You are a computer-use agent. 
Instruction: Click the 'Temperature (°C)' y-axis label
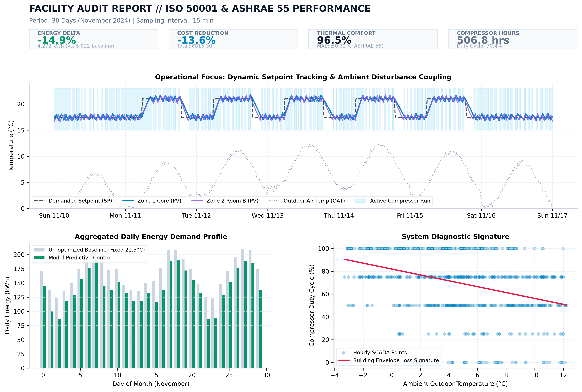pos(11,146)
